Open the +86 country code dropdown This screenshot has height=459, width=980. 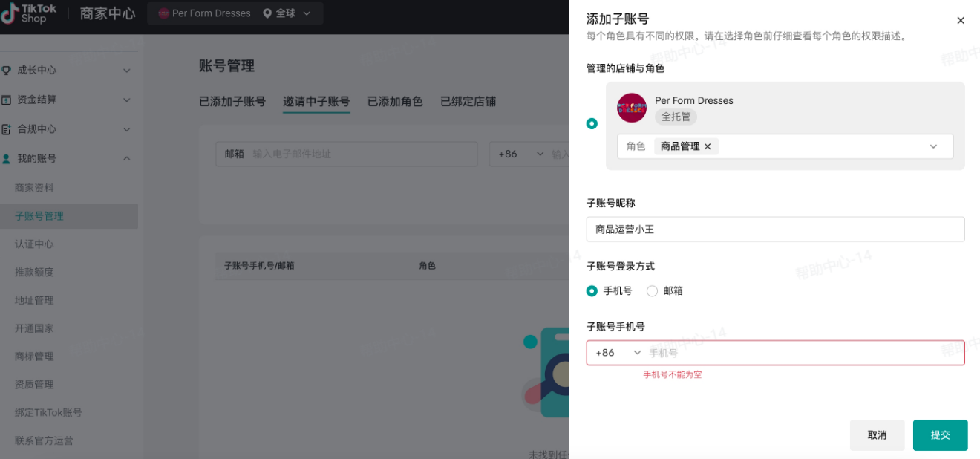coord(616,353)
